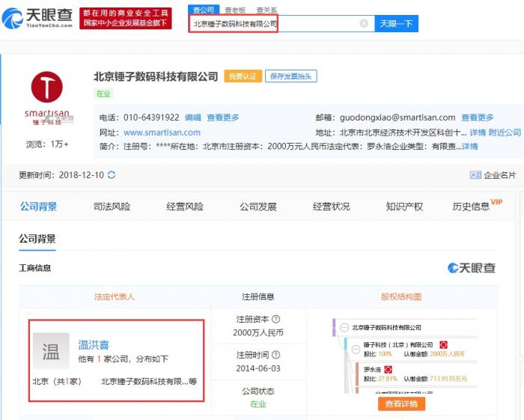Open the TianYanCha home logo
The image size is (524, 420).
(37, 18)
